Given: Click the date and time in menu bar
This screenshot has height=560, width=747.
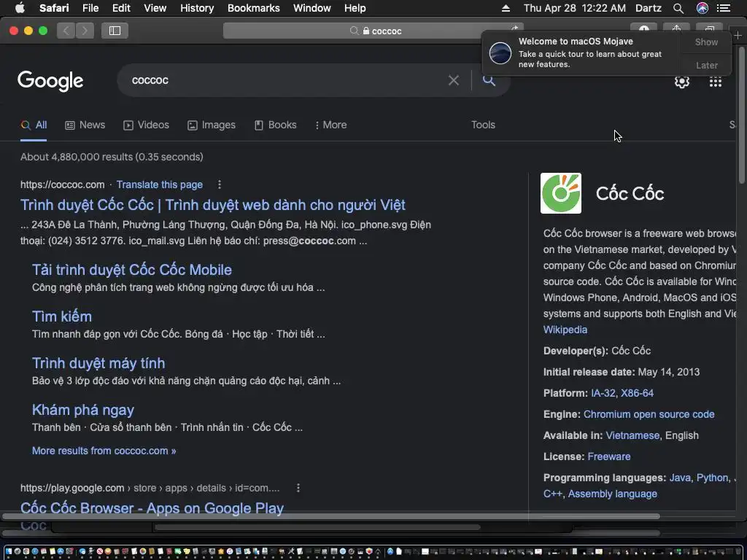Looking at the screenshot, I should (x=575, y=8).
